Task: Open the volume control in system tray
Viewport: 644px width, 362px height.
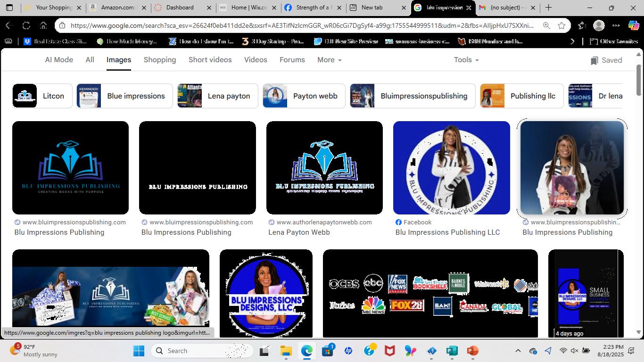Action: coord(574,351)
